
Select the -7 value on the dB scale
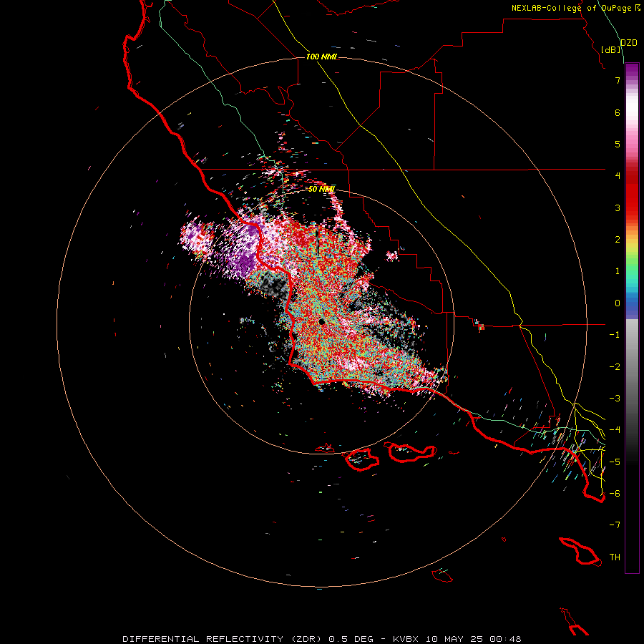[615, 525]
